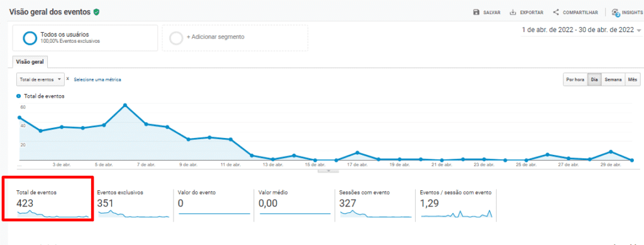
Task: Switch chart granularity to Por hora
Action: [575, 80]
